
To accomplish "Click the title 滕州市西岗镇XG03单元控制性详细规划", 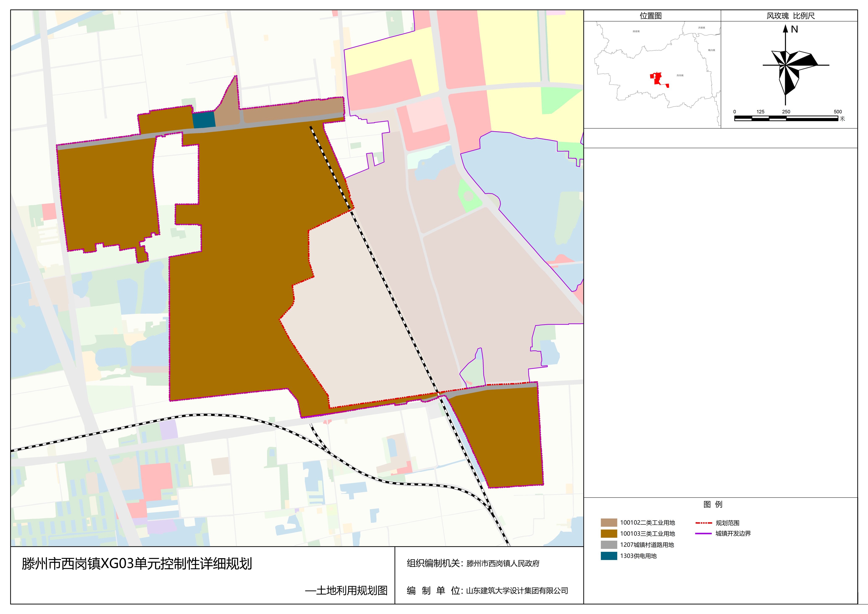I will (x=137, y=564).
